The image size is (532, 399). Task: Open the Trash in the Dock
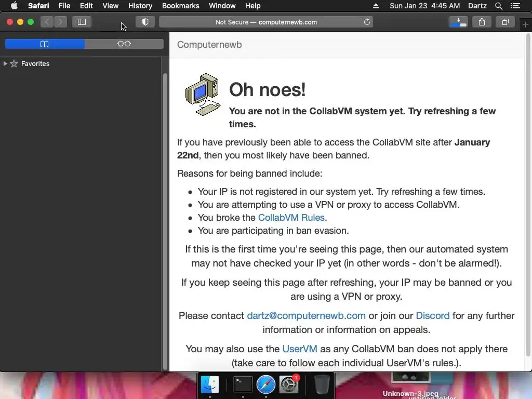(321, 384)
